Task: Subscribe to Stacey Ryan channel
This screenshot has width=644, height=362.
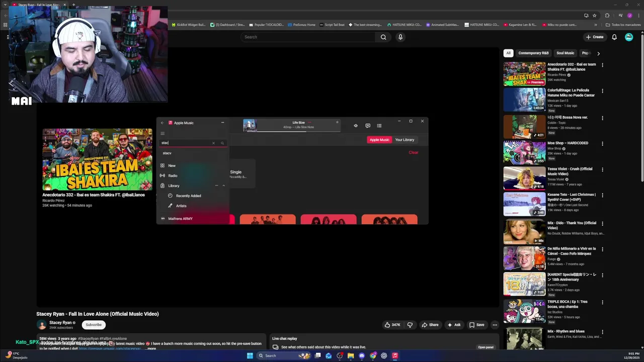Action: pyautogui.click(x=94, y=325)
